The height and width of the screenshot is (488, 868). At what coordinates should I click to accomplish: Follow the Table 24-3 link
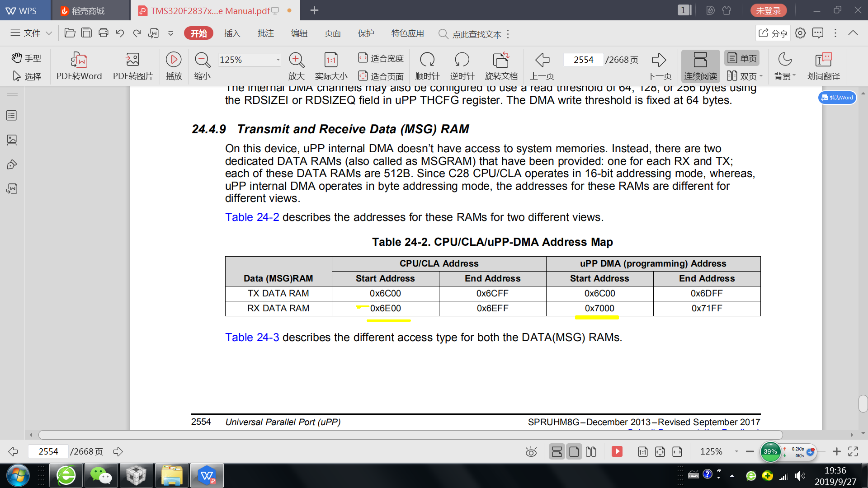click(x=252, y=338)
